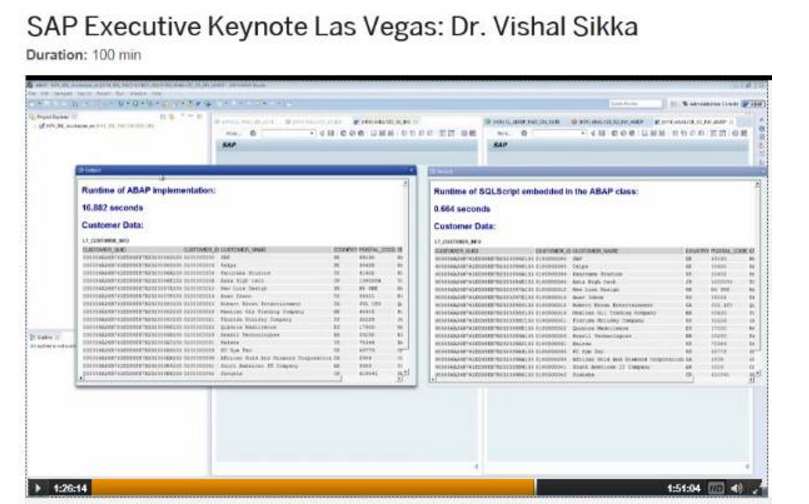Open the Project Explorer tab
This screenshot has width=809, height=504.
coord(52,117)
